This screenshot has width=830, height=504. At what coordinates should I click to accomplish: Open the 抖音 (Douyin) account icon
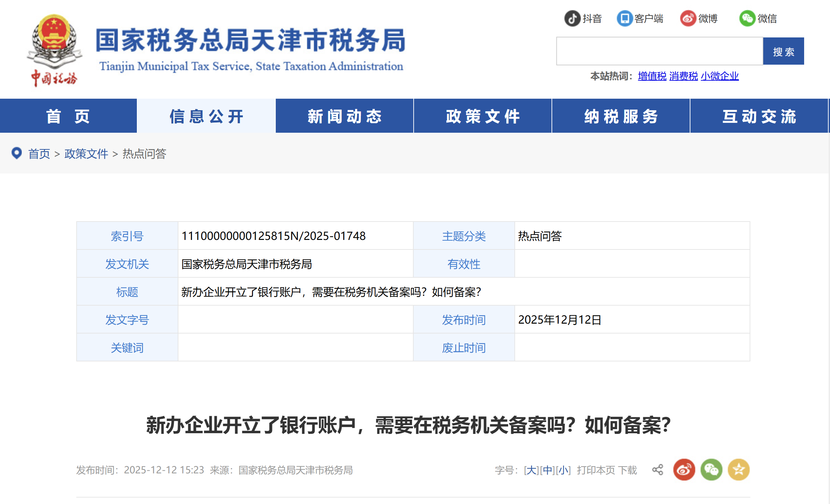573,19
